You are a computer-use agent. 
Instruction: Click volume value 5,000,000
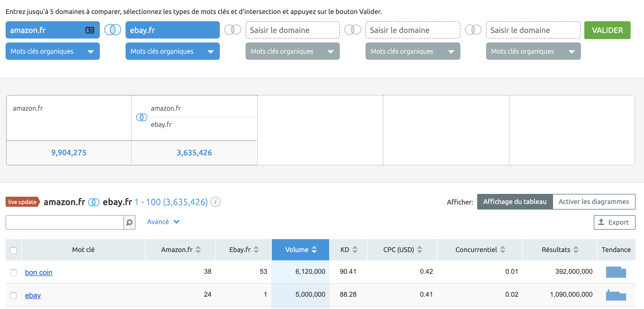tap(310, 294)
